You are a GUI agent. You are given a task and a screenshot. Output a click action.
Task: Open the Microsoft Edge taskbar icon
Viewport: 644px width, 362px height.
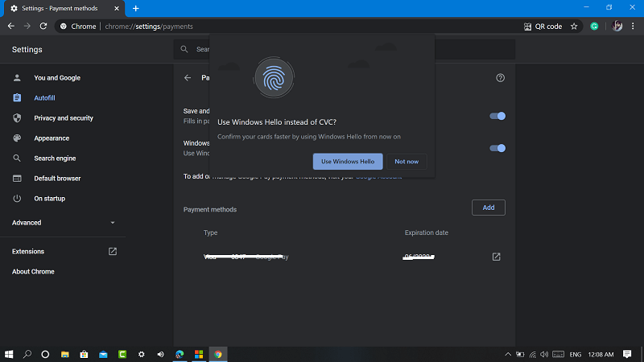click(180, 354)
